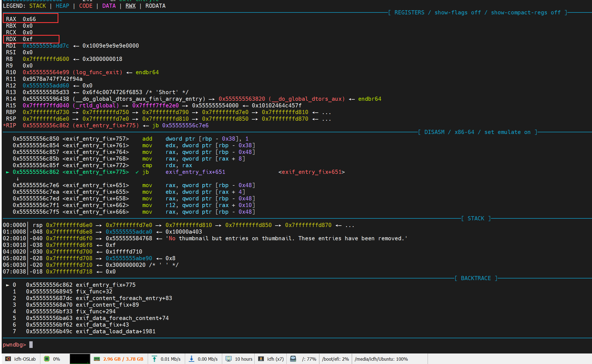Click the '/: 77%' disk usage entry
The image size is (592, 364).
tap(309, 359)
